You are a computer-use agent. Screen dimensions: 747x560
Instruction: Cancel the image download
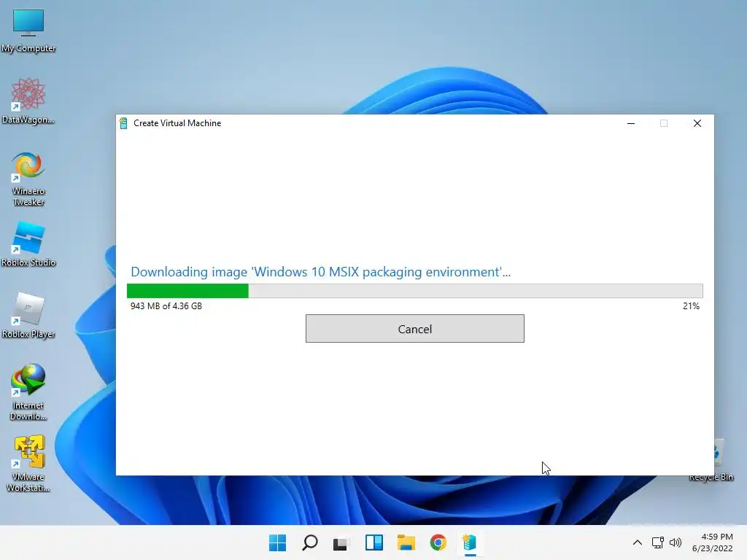coord(414,329)
